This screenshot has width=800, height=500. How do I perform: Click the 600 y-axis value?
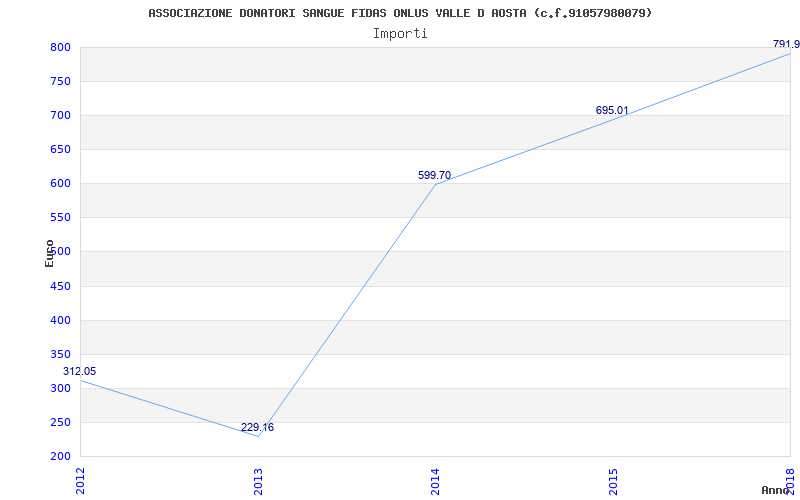[60, 184]
